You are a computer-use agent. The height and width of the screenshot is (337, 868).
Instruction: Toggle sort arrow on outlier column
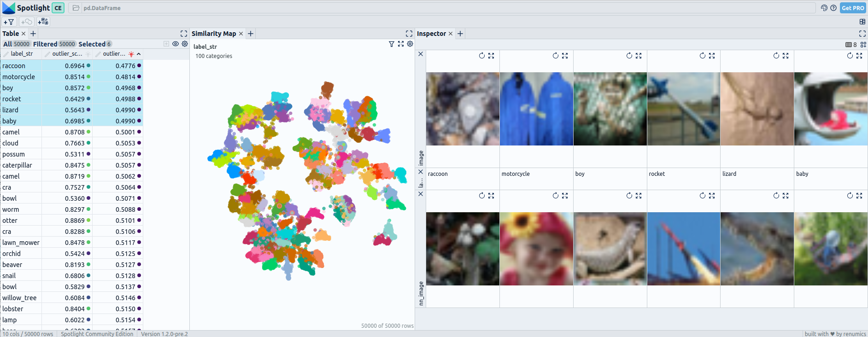coord(139,54)
